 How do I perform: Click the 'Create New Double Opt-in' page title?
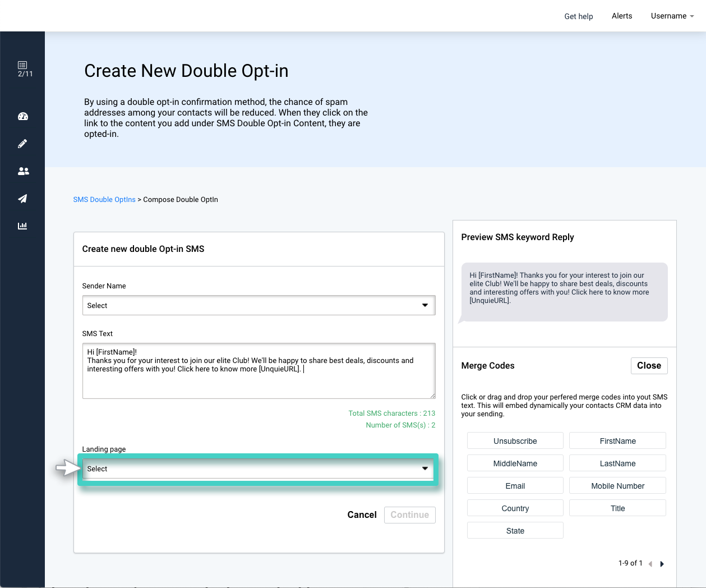(186, 71)
